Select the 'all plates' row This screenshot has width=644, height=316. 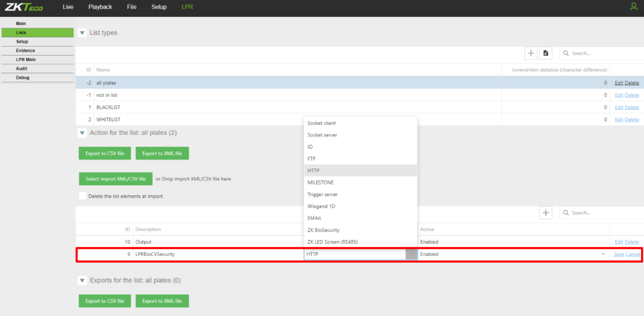pyautogui.click(x=360, y=83)
